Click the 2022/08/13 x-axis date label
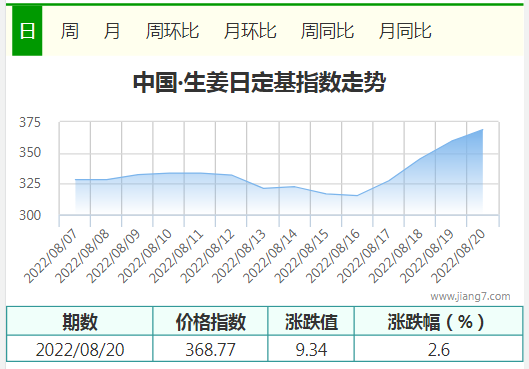The height and width of the screenshot is (369, 529). tap(239, 256)
